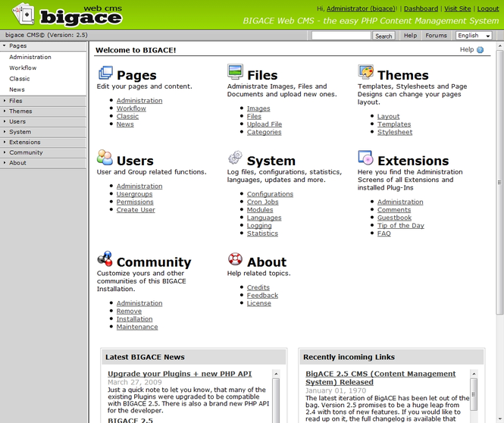Open Cron Jobs link under System
This screenshot has width=504, height=423.
(262, 202)
